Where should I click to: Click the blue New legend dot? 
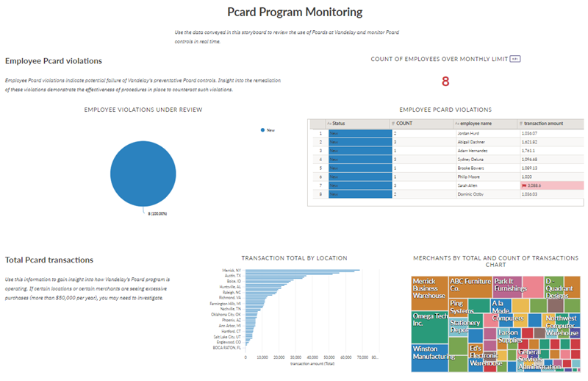(262, 129)
